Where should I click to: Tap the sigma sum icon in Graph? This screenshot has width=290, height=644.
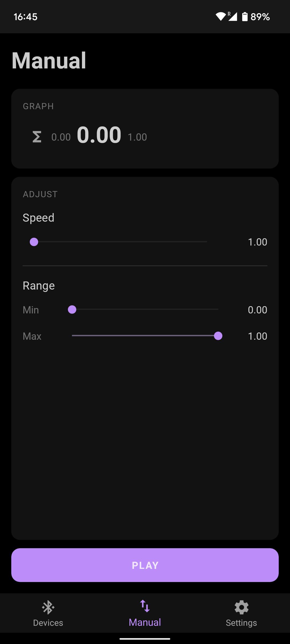coord(37,137)
